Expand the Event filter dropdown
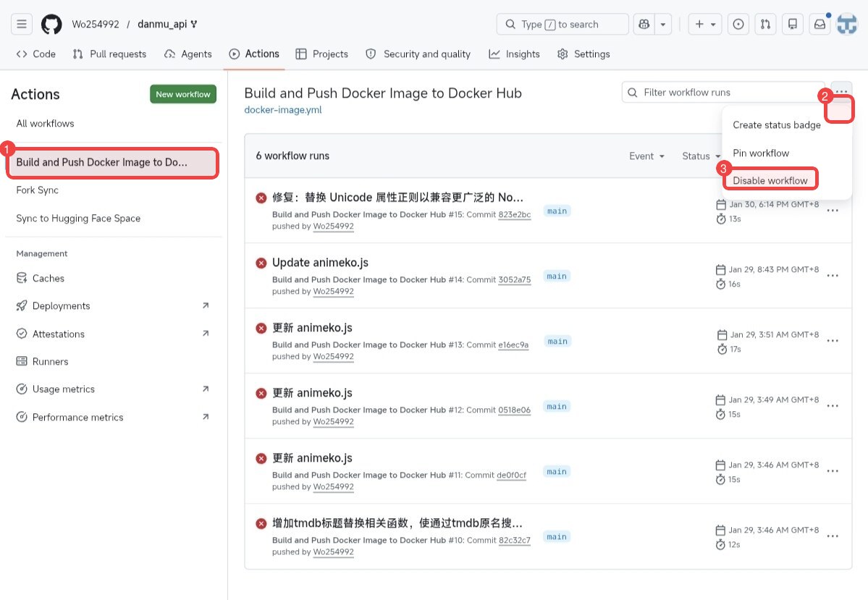Screen dimensions: 868x600 pyautogui.click(x=646, y=156)
